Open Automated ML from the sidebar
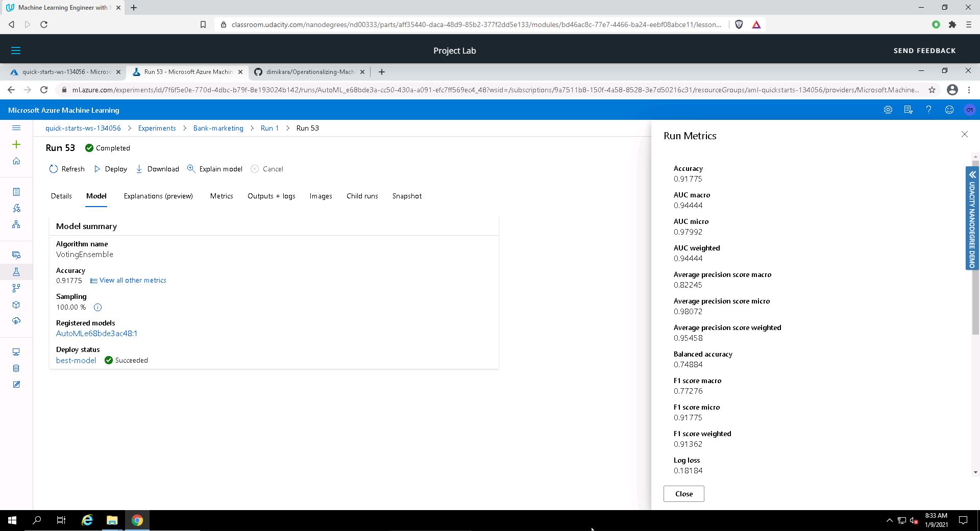 16,208
